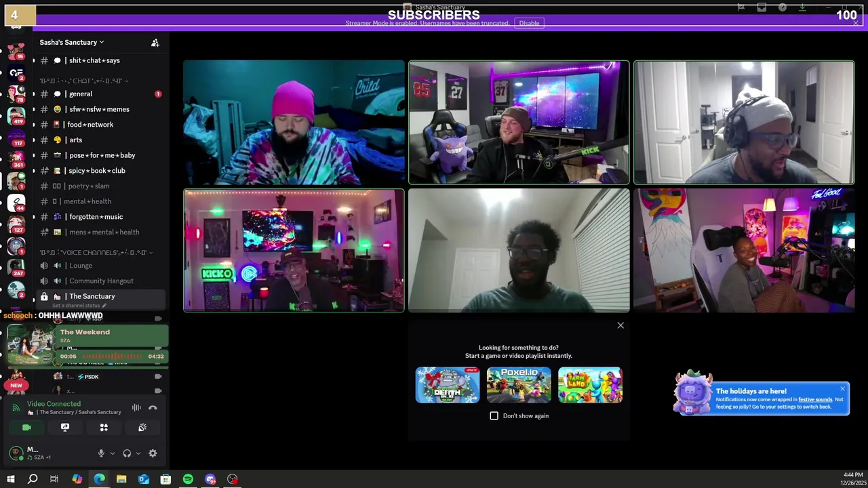Open microphone input options chevron
868x488 pixels.
[x=112, y=453]
